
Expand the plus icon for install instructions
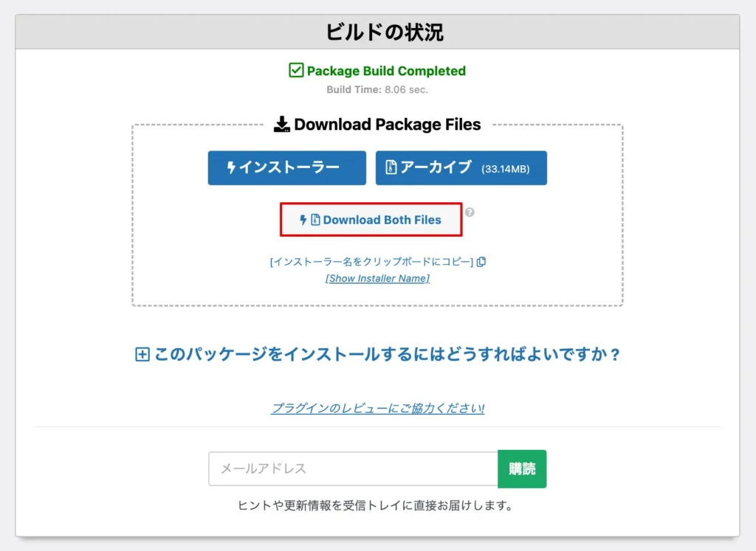click(x=142, y=355)
